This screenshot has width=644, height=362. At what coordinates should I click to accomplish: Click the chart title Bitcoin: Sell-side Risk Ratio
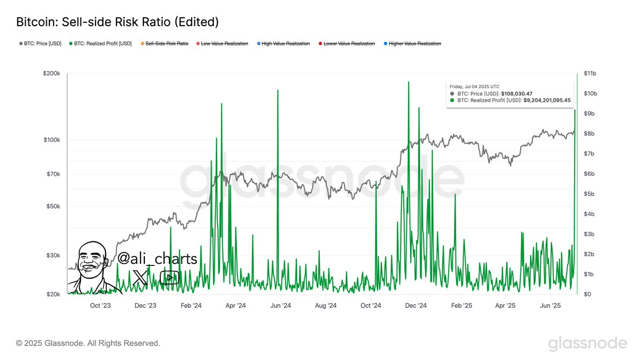[117, 23]
